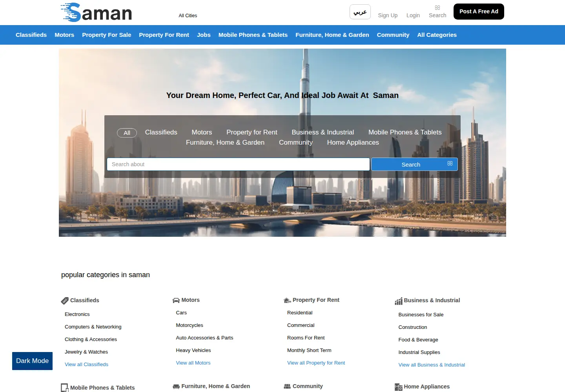Click View all Classifieds link
The height and width of the screenshot is (392, 565).
(x=86, y=365)
